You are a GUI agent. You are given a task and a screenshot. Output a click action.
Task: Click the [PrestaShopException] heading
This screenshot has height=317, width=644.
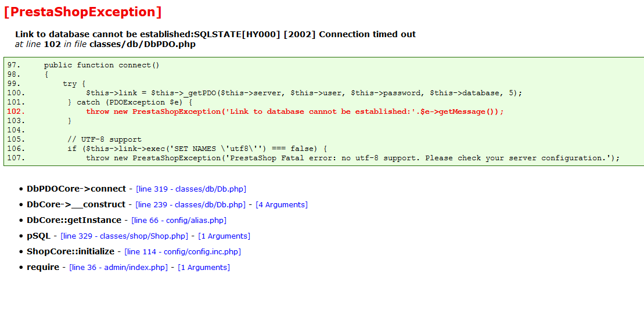[x=82, y=12]
